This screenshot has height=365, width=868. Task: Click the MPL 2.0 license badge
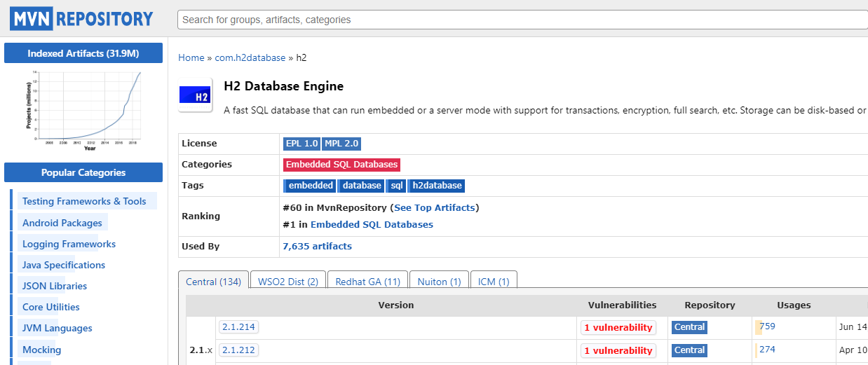tap(341, 144)
